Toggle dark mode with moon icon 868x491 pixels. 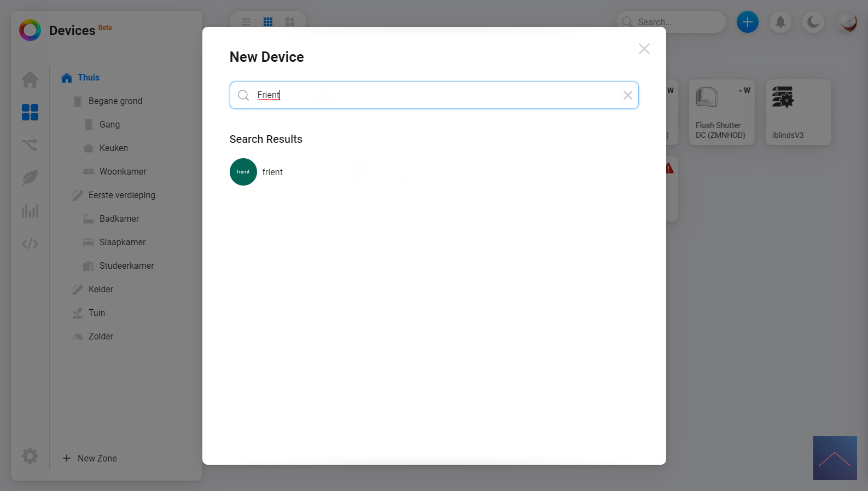coord(813,22)
